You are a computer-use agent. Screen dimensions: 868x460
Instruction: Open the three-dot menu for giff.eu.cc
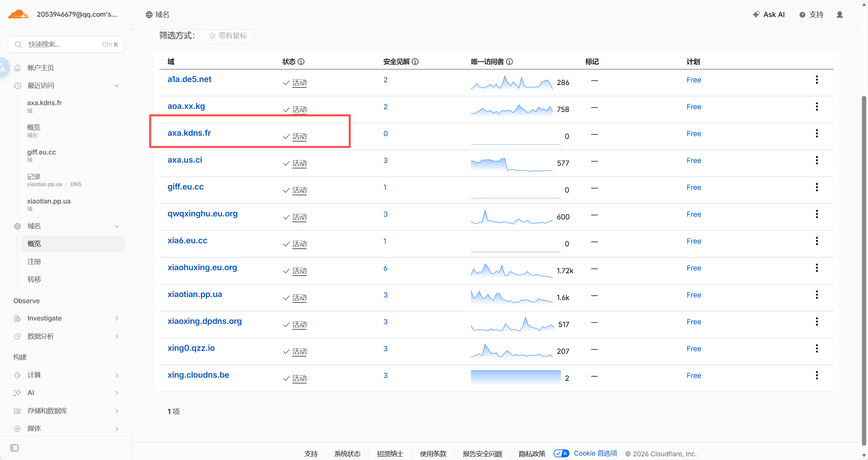click(817, 187)
